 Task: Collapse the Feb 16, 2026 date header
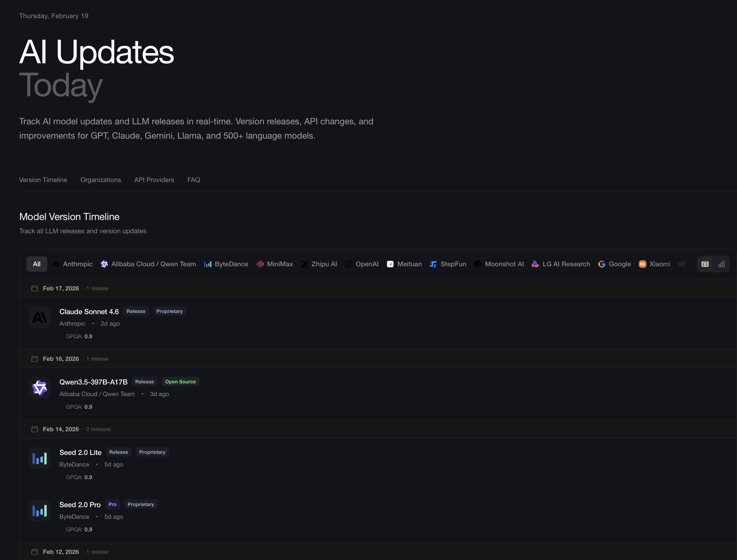click(61, 359)
